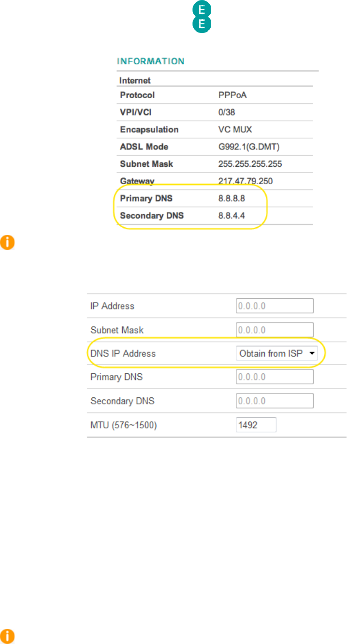Click the DNS IP Address field label
The image size is (347, 644).
point(123,353)
